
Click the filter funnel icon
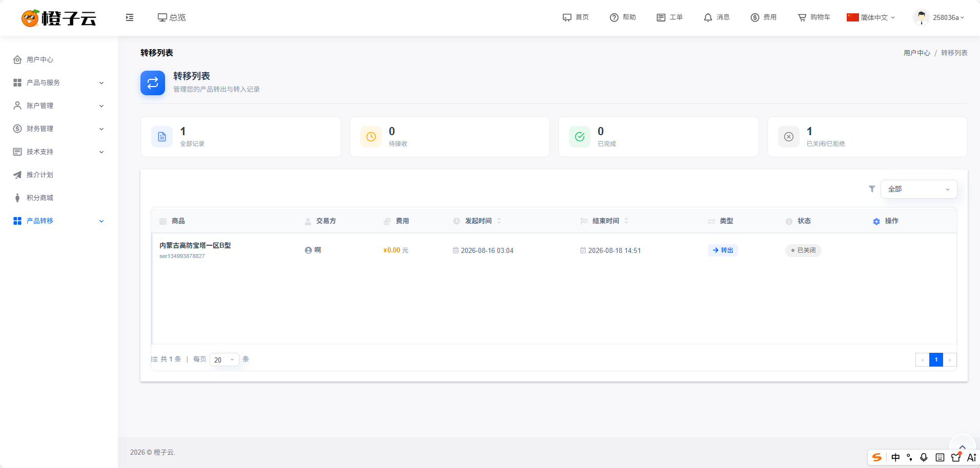[872, 189]
